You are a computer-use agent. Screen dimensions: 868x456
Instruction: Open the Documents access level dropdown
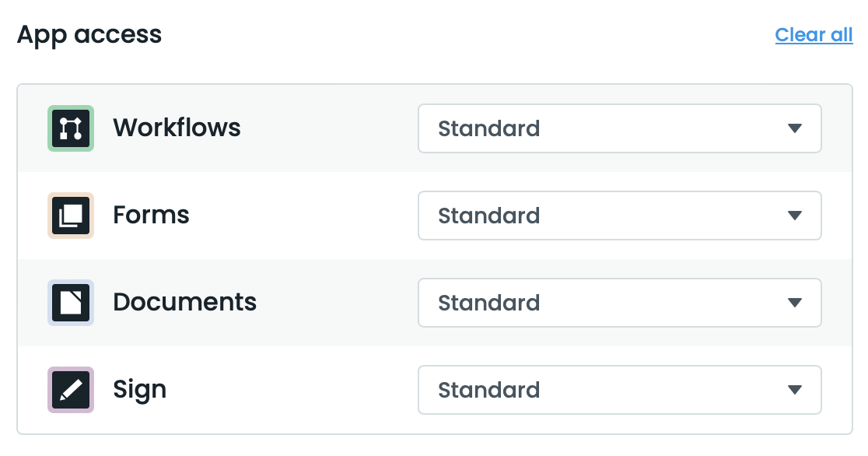[620, 303]
